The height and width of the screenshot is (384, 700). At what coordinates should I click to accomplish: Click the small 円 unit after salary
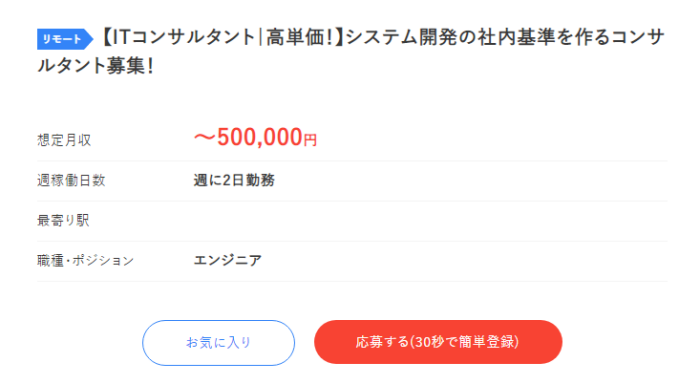[x=310, y=140]
